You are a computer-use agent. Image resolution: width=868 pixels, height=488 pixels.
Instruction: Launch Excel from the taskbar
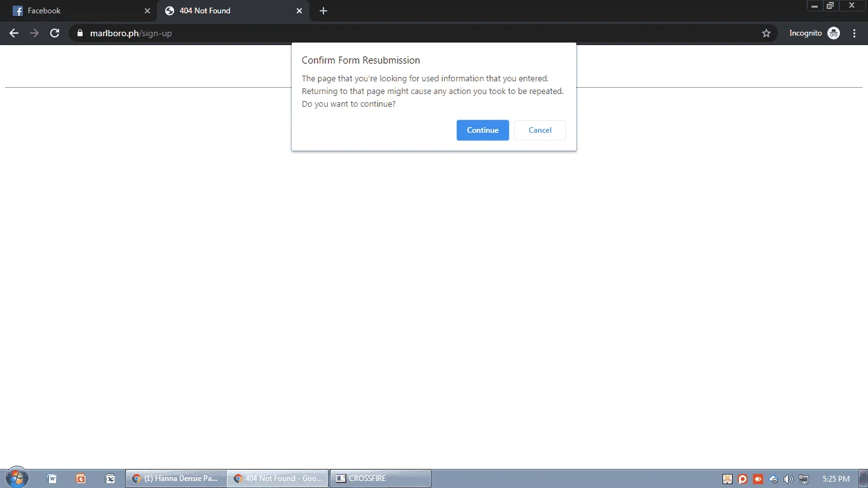tap(110, 478)
